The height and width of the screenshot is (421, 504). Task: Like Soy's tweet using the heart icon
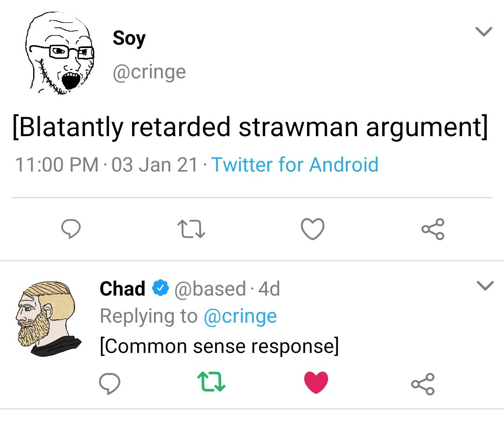(313, 229)
